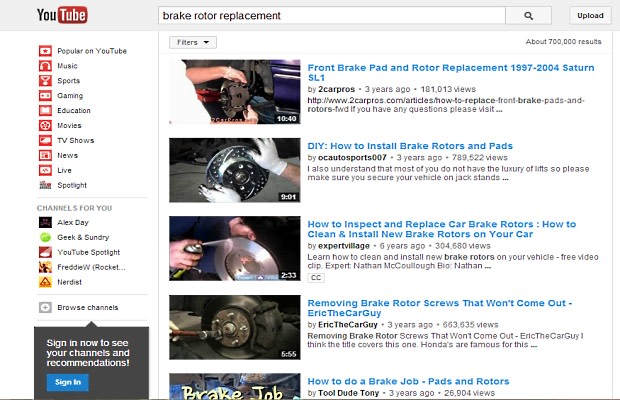Open the News category
Image resolution: width=620 pixels, height=400 pixels.
pos(67,155)
